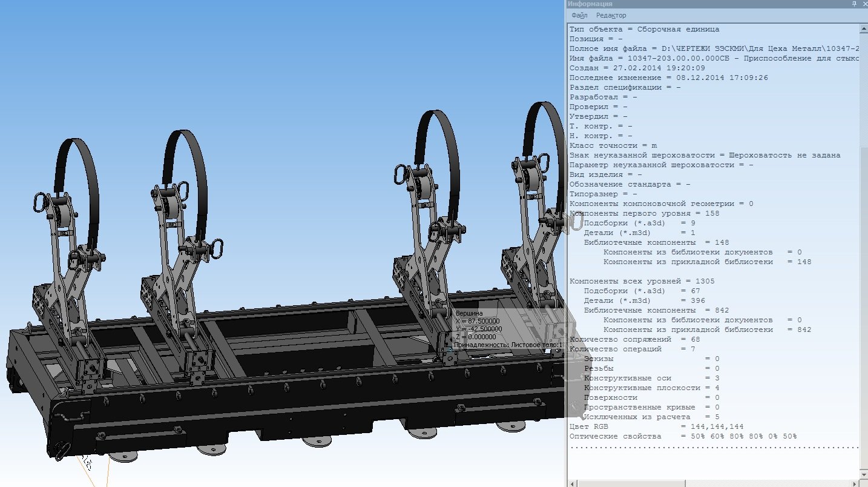
Task: Click the 'Тип объекта' line in info text
Action: [644, 29]
